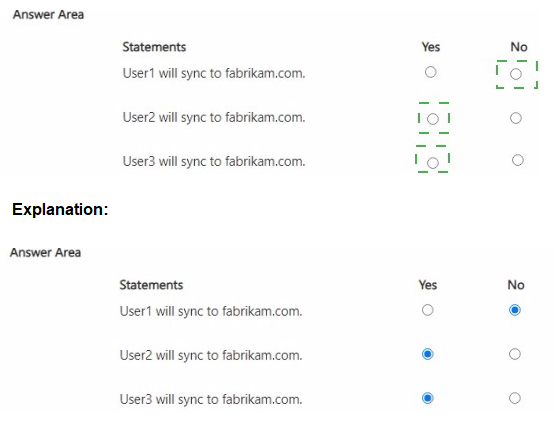Click the first Answer Area title above Explanation
Screen dimensions: 554x434
coord(48,15)
